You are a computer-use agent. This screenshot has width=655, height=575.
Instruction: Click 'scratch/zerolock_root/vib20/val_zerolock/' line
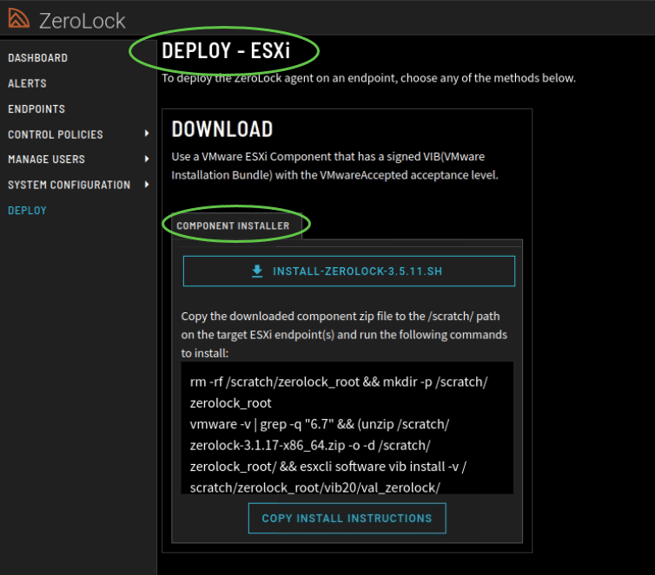[315, 488]
